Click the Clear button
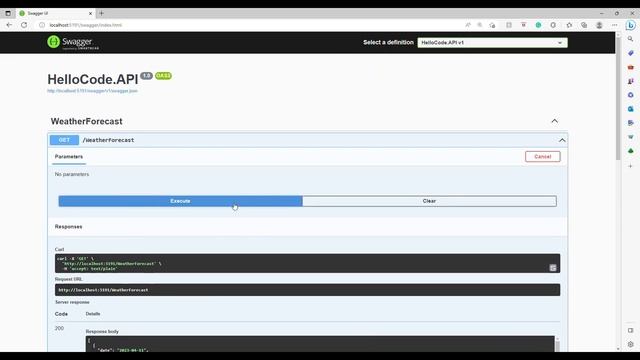Viewport: 640px width, 360px height. [x=429, y=201]
